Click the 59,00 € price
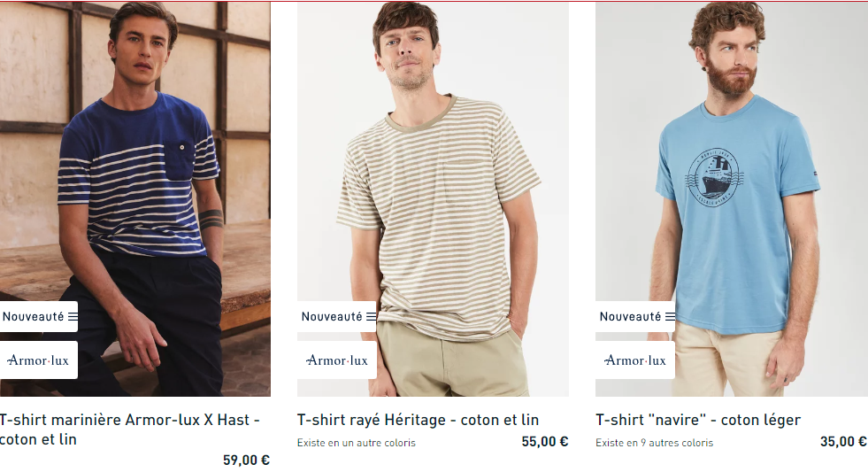The image size is (868, 472). [x=246, y=460]
